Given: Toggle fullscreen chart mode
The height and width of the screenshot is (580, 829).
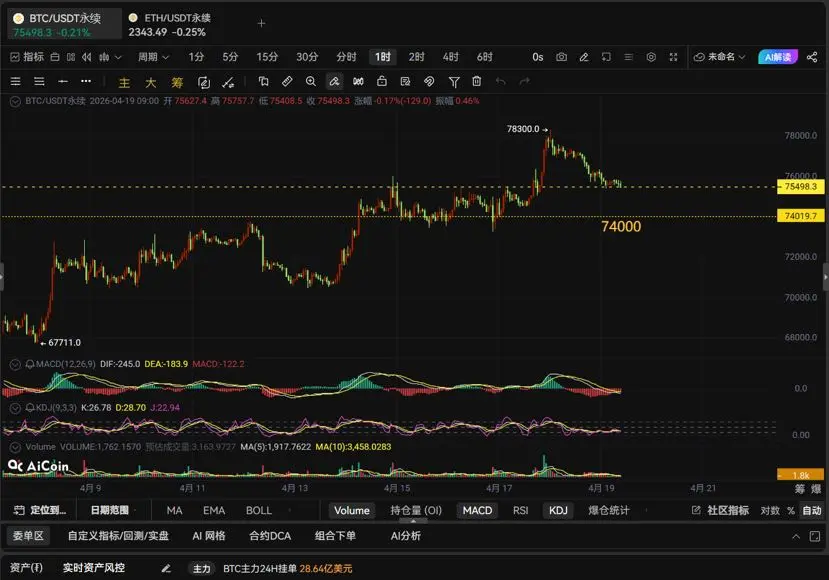Looking at the screenshot, I should (x=673, y=57).
